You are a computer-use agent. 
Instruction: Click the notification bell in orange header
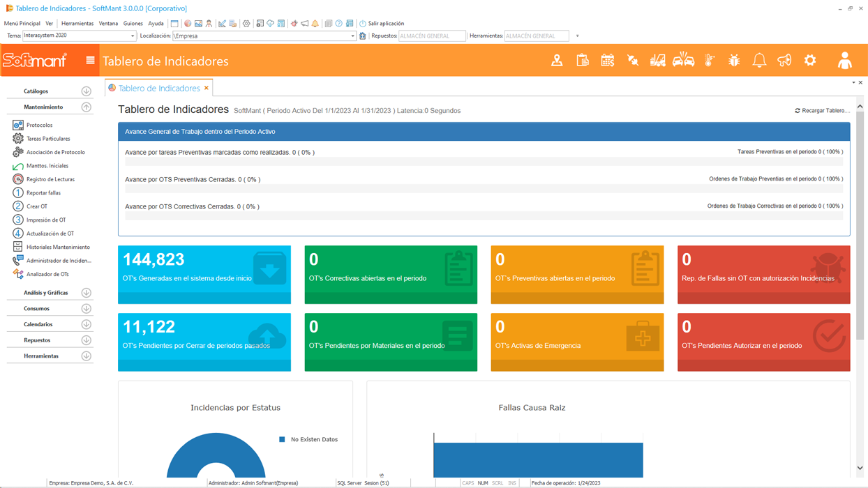click(x=759, y=61)
